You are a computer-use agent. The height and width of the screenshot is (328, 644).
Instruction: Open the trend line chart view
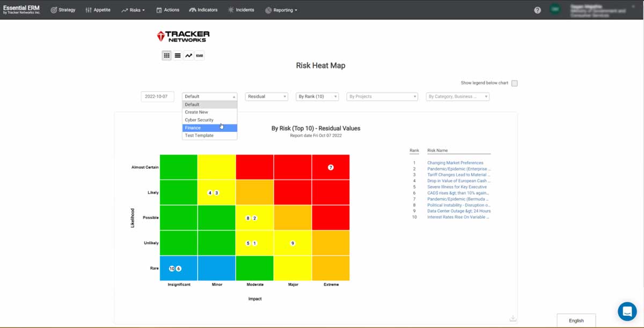click(188, 55)
